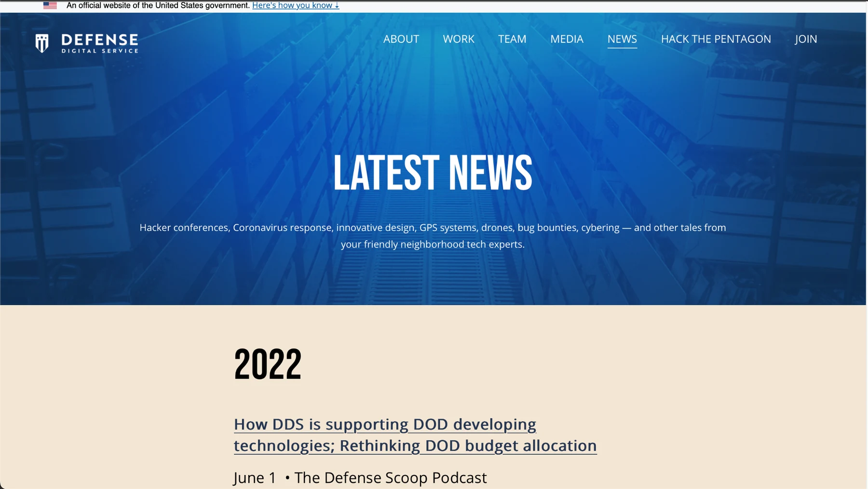
Task: Open HACK THE PENTAGON page
Action: point(716,39)
